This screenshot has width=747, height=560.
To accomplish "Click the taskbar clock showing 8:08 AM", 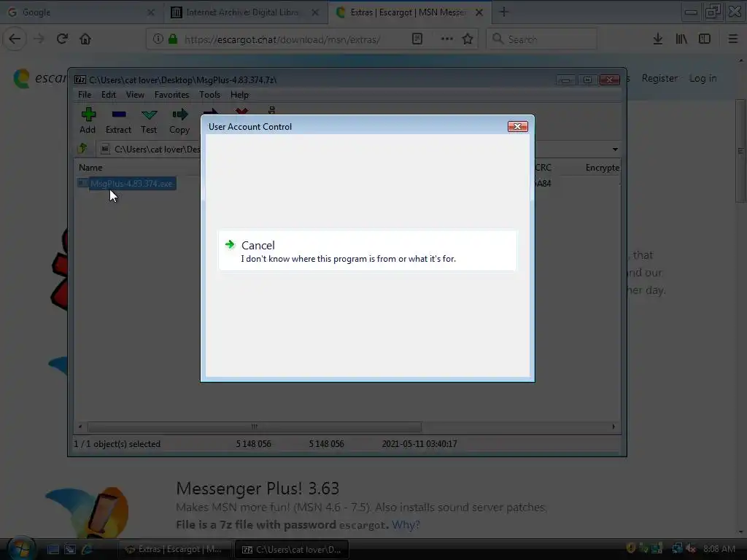I will click(719, 549).
